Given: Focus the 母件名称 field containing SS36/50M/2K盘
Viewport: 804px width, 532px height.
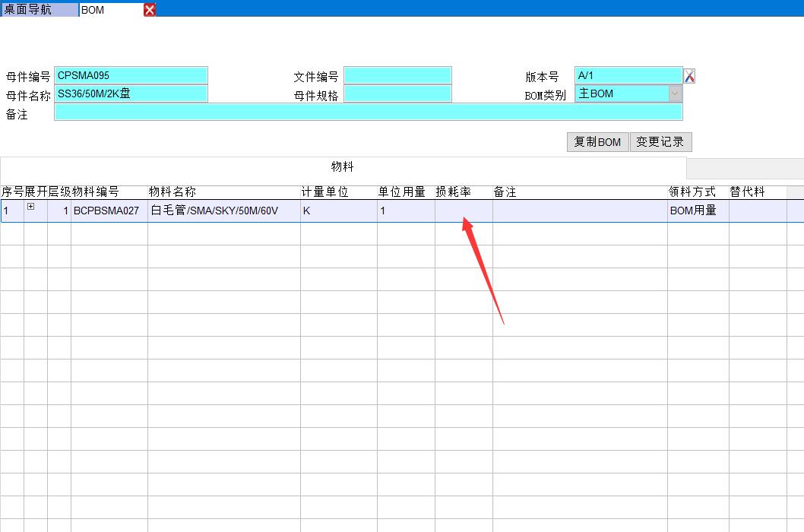Looking at the screenshot, I should tap(131, 93).
